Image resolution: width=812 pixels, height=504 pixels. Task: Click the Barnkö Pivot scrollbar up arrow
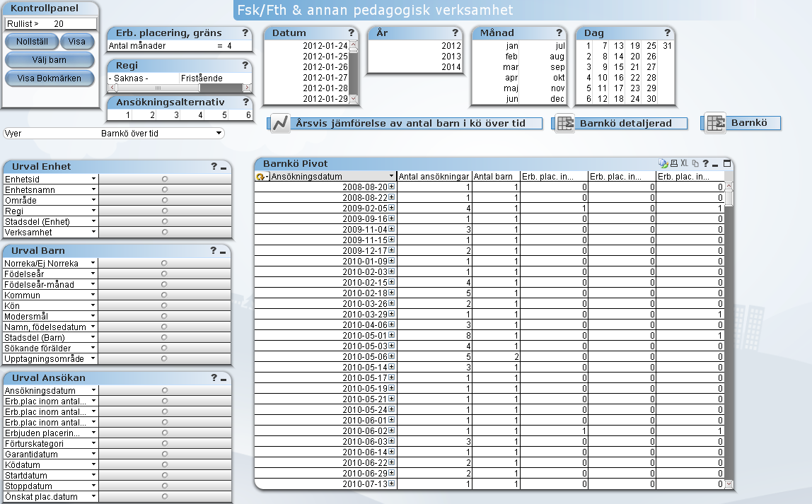729,187
